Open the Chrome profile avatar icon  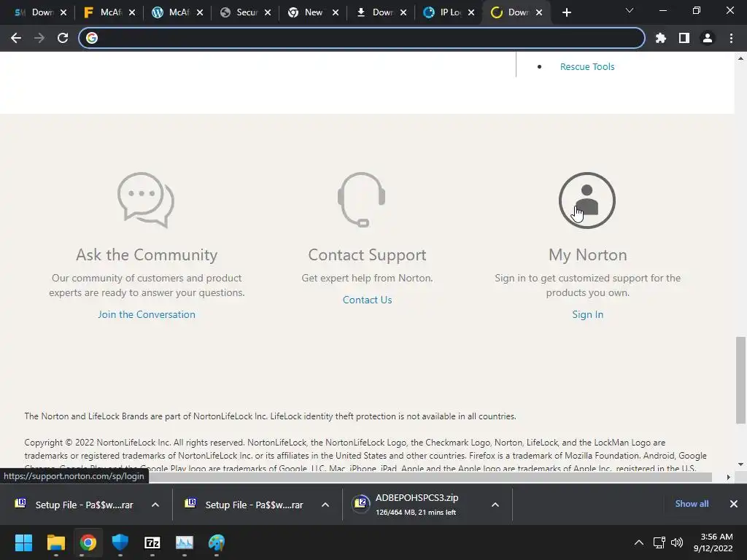pos(708,38)
